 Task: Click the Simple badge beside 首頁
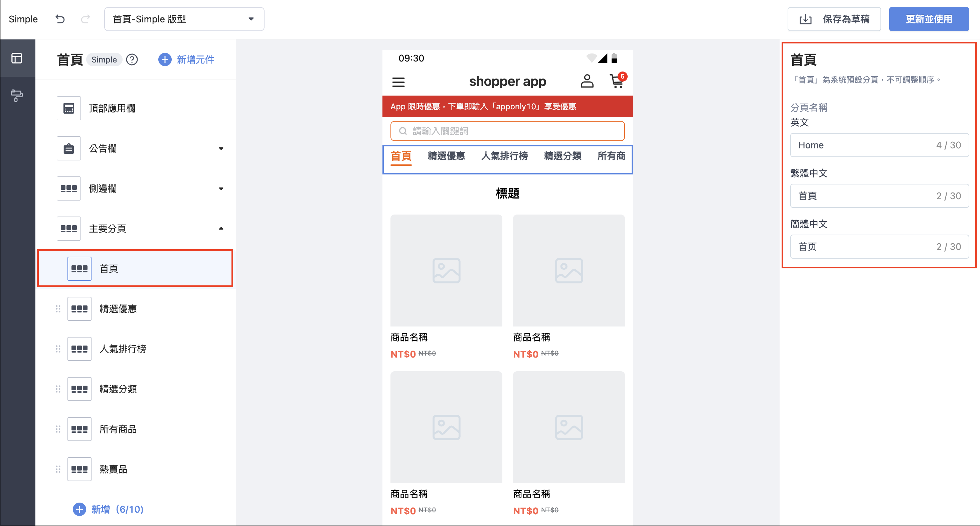(104, 60)
